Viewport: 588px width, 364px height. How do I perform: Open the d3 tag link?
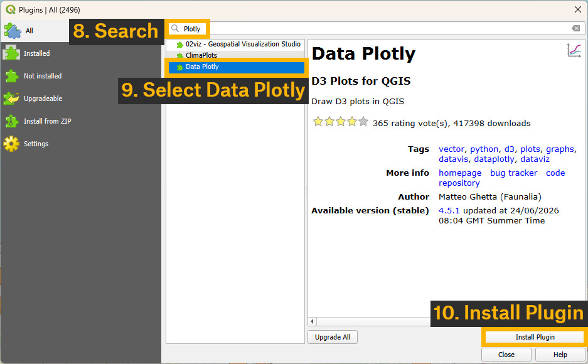point(510,149)
